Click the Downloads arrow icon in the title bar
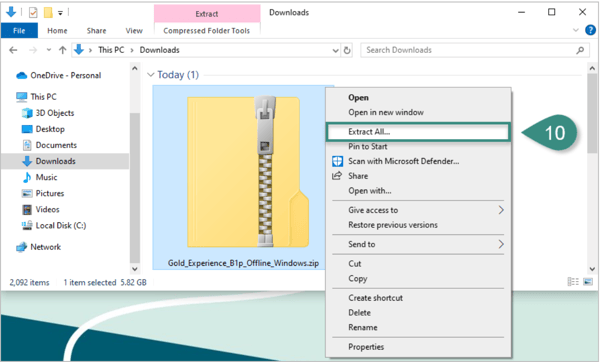600x362 pixels. click(11, 12)
